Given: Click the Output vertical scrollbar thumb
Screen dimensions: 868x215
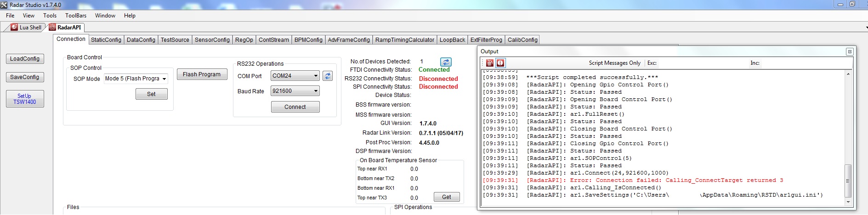Looking at the screenshot, I should point(848,181).
